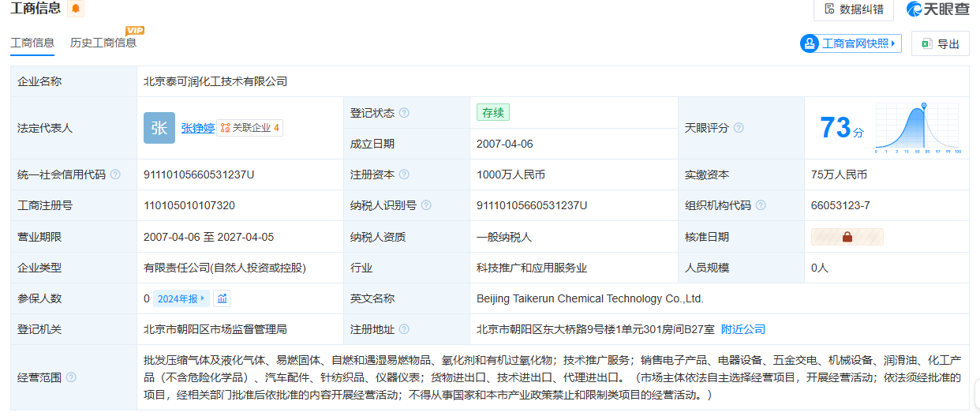The width and height of the screenshot is (980, 420).
Task: Click the 导出 export button
Action: [x=940, y=43]
